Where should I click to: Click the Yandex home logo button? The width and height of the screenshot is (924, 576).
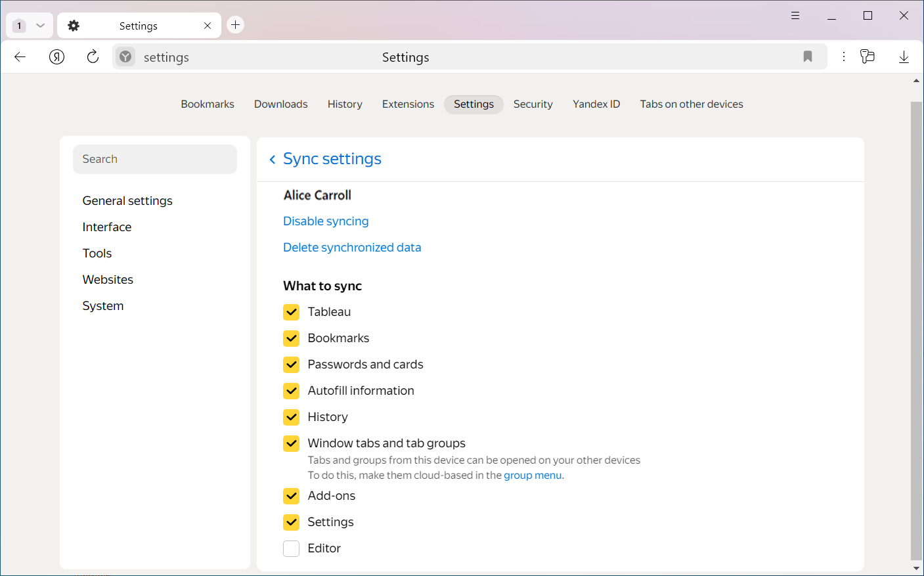tap(57, 57)
